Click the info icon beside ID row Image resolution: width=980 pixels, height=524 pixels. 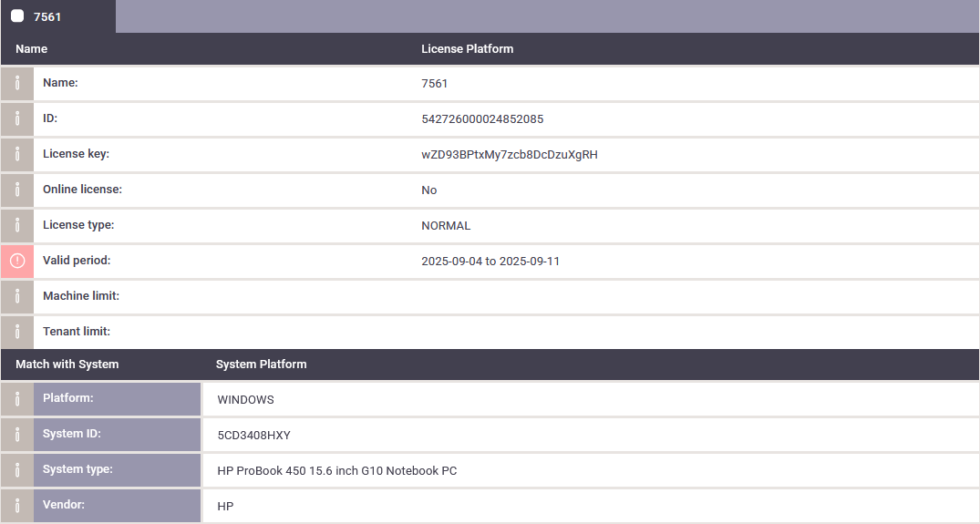click(x=17, y=118)
